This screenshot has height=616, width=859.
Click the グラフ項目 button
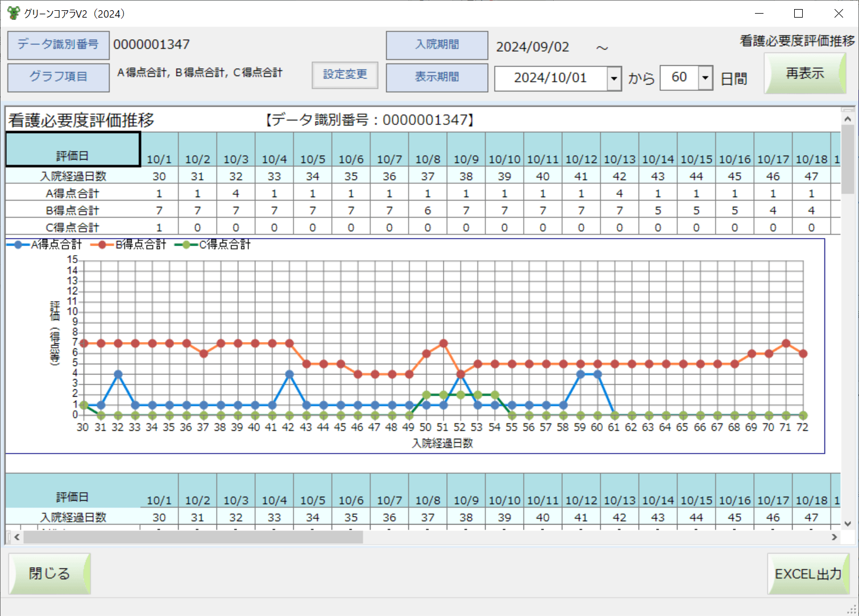58,77
